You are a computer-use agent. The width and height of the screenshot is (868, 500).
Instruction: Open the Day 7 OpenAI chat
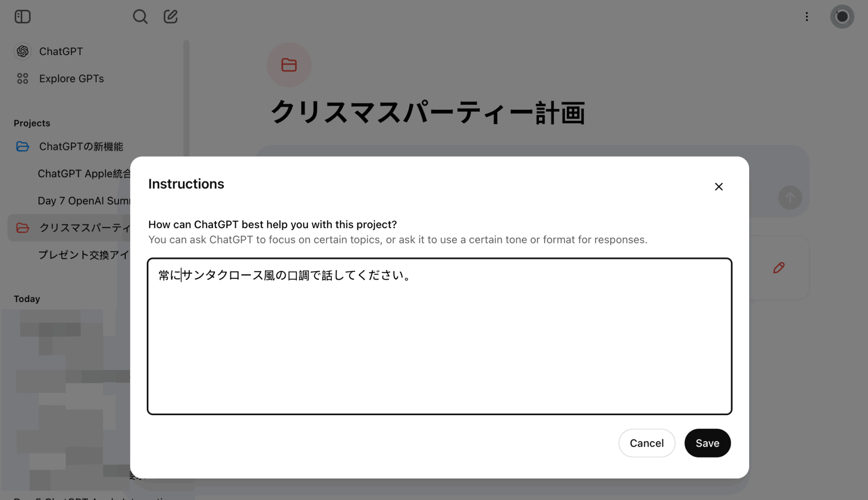pyautogui.click(x=84, y=201)
